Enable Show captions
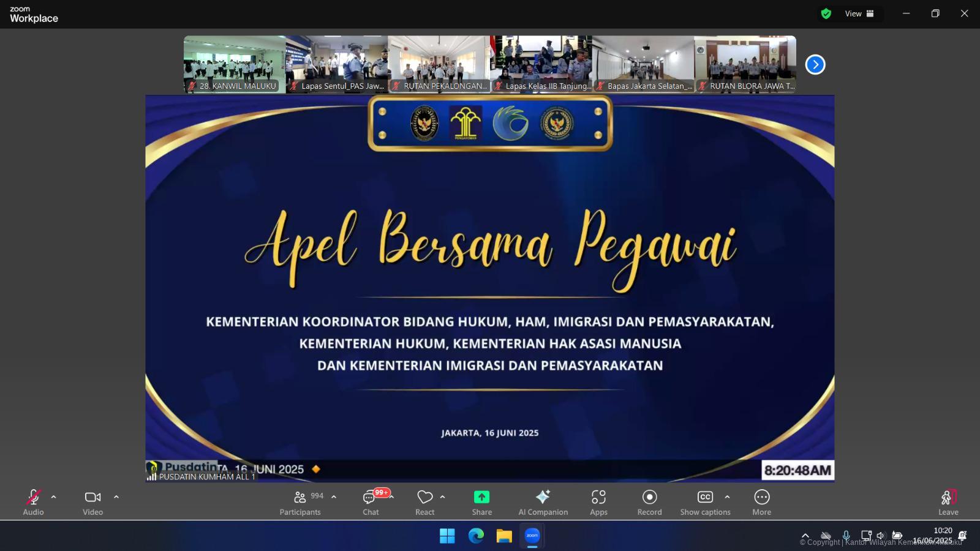Viewport: 980px width, 551px height. tap(706, 503)
